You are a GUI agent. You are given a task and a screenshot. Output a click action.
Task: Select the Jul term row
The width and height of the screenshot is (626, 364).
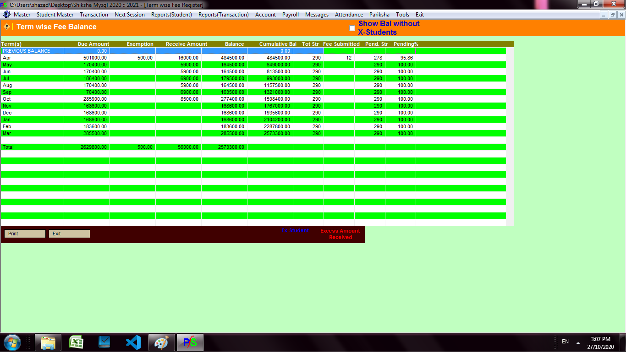(253, 78)
